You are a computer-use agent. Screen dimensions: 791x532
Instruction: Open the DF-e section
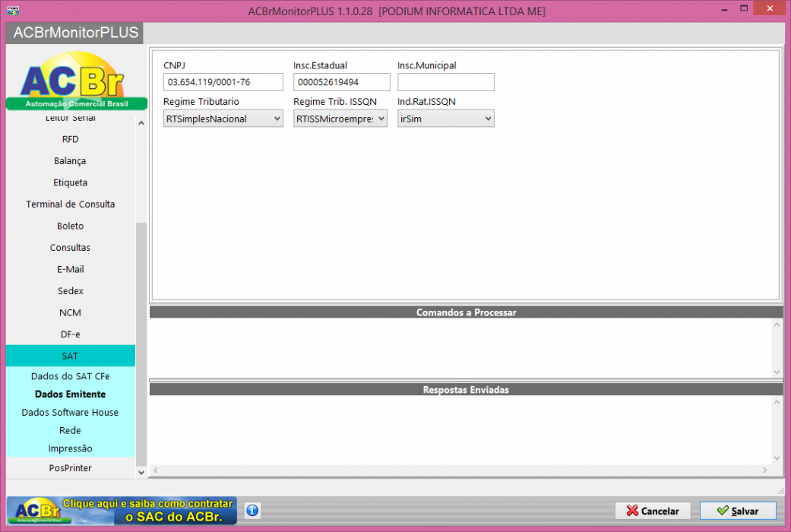71,334
